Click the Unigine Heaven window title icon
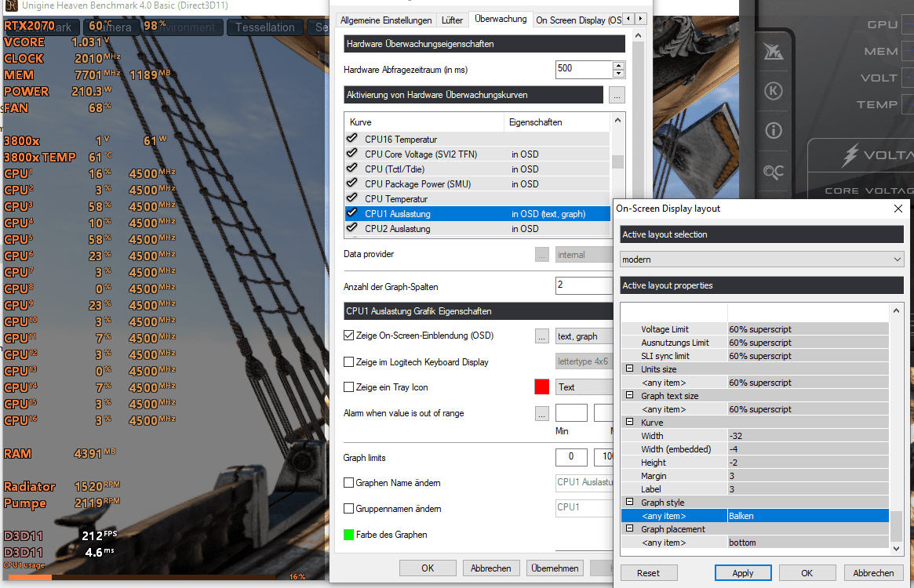Image resolution: width=914 pixels, height=588 pixels. pos(11,5)
